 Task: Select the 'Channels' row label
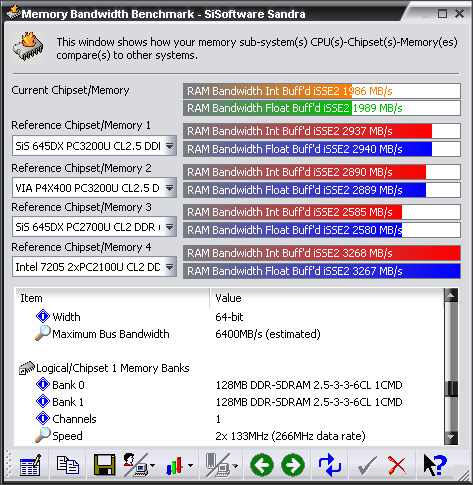[x=74, y=419]
